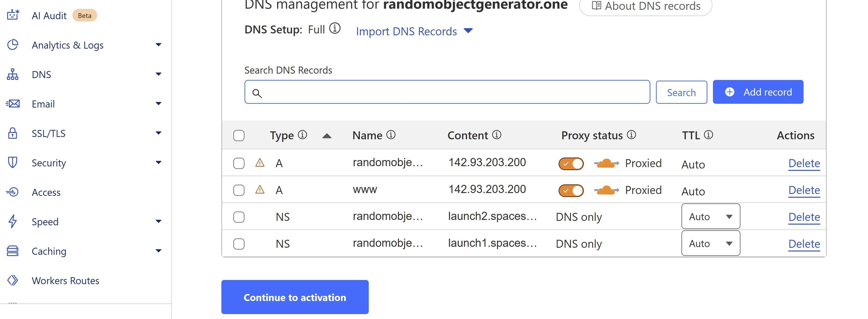This screenshot has width=868, height=319.
Task: Click the Speed lightning bolt icon
Action: click(13, 221)
